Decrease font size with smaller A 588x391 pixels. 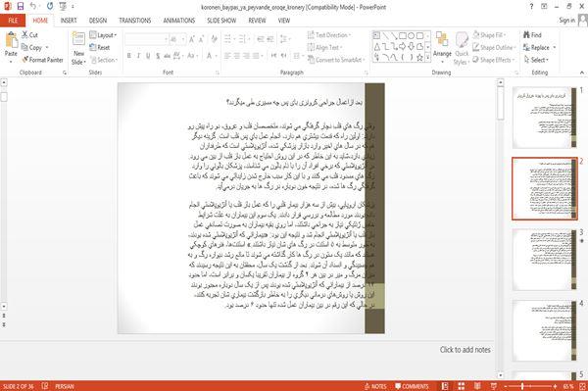coord(201,39)
